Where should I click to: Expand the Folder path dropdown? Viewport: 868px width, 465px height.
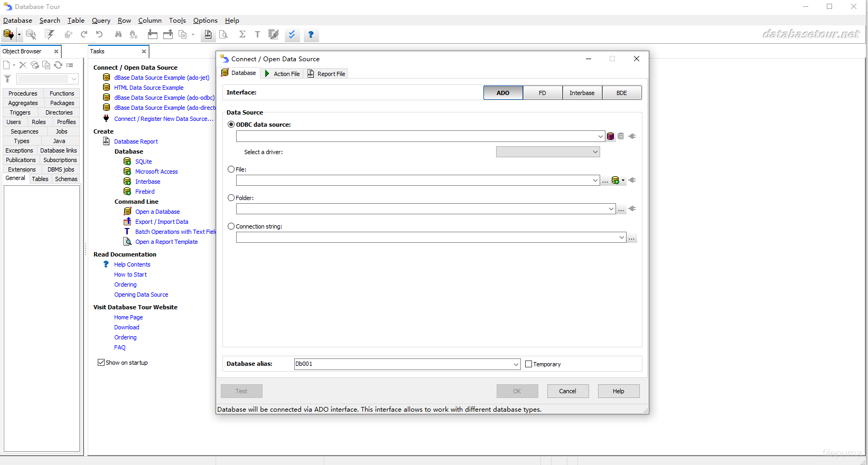[611, 209]
